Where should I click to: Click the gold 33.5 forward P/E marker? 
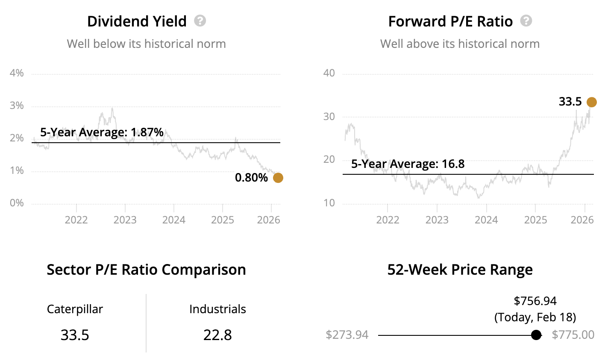[591, 102]
